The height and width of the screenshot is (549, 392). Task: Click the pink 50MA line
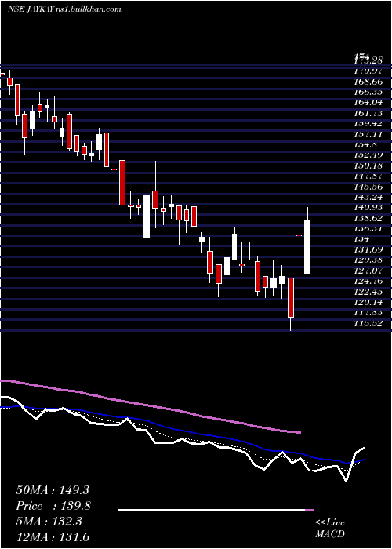[x=151, y=405]
